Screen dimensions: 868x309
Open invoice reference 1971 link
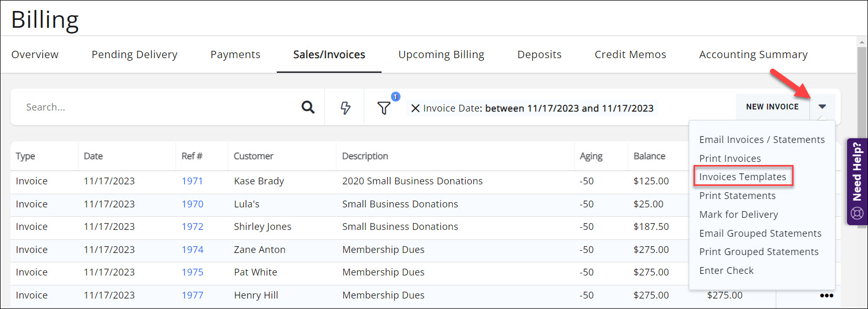[x=192, y=181]
